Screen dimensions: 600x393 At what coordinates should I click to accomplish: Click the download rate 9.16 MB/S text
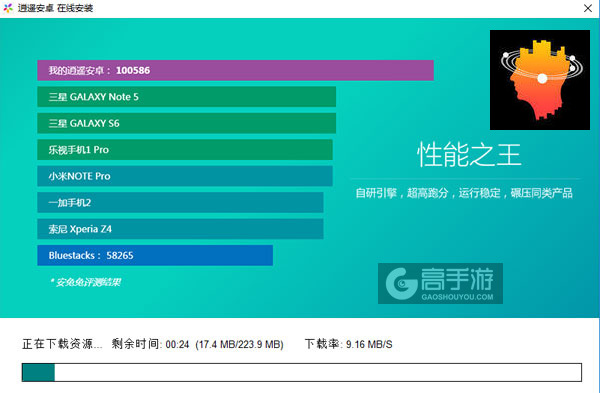point(349,344)
